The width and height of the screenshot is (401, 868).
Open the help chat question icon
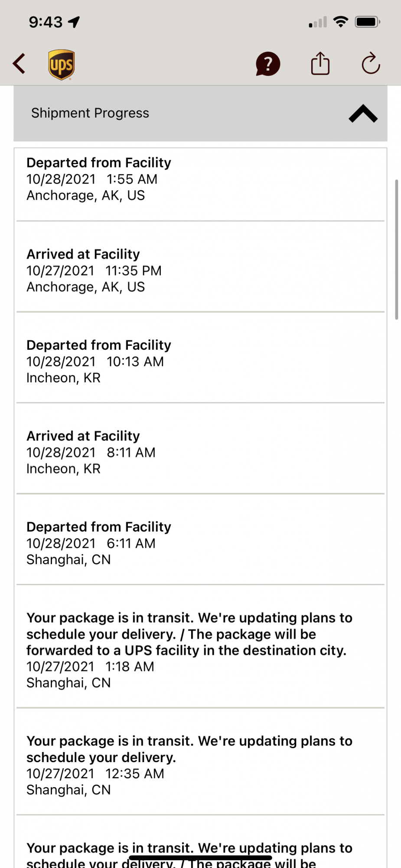click(x=268, y=64)
